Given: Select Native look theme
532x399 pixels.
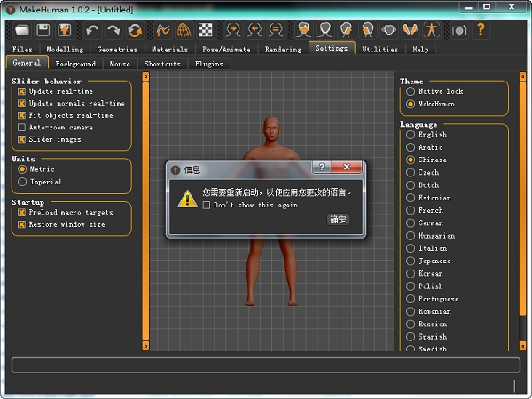Looking at the screenshot, I should (x=411, y=91).
